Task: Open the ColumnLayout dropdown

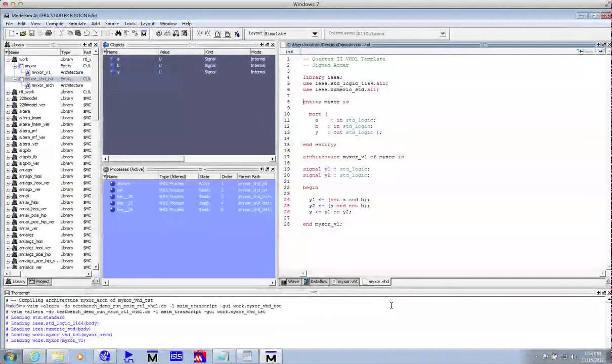Action: pyautogui.click(x=443, y=34)
